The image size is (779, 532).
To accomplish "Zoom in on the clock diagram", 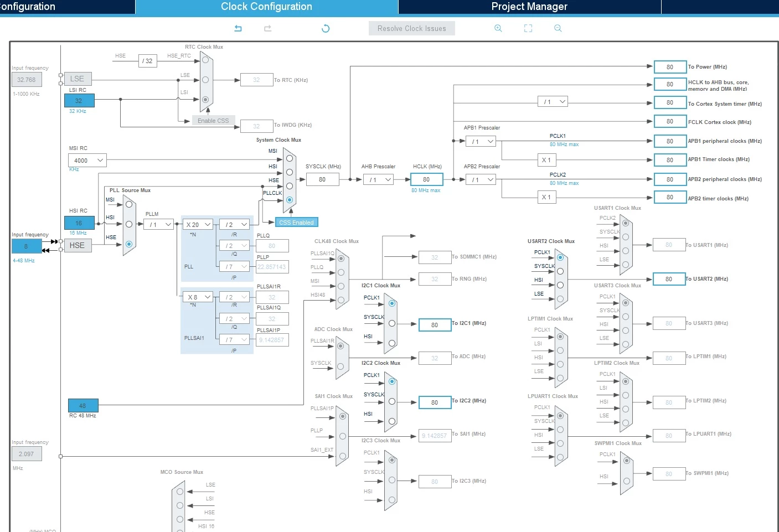I will coord(498,28).
